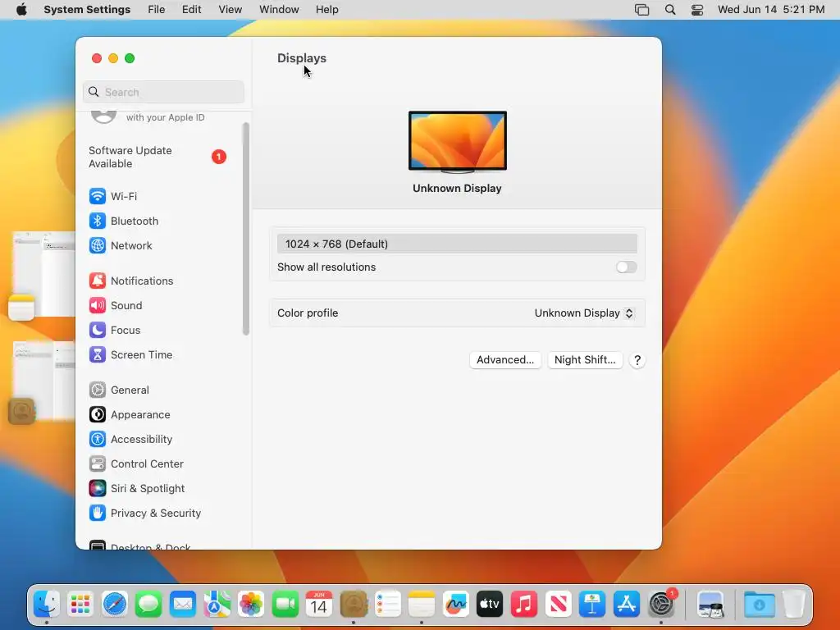
Task: Select the Unknown Display monitor thumbnail
Action: point(458,142)
